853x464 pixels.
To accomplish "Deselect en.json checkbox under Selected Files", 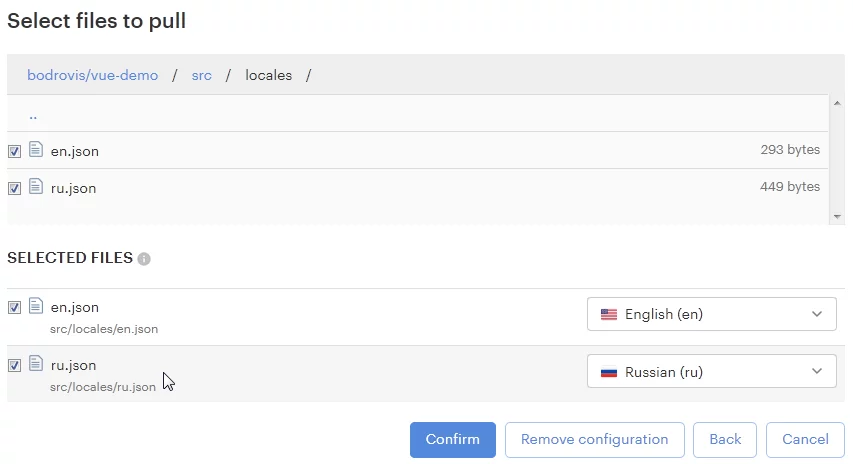I will click(14, 307).
